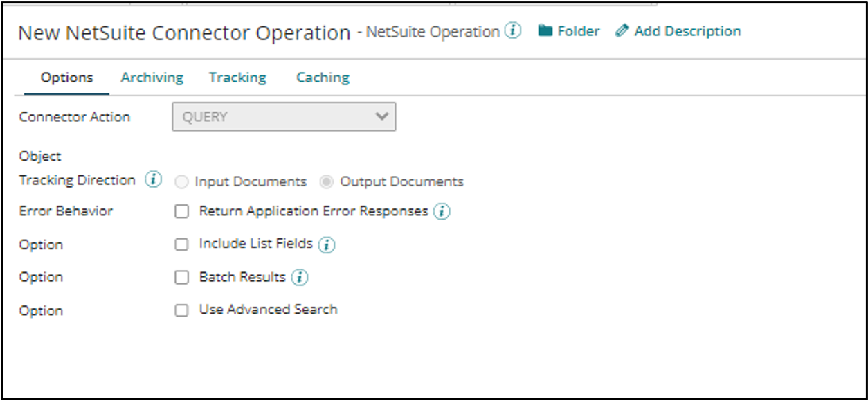
Task: Show help for Return Application Error Responses
Action: [x=442, y=212]
